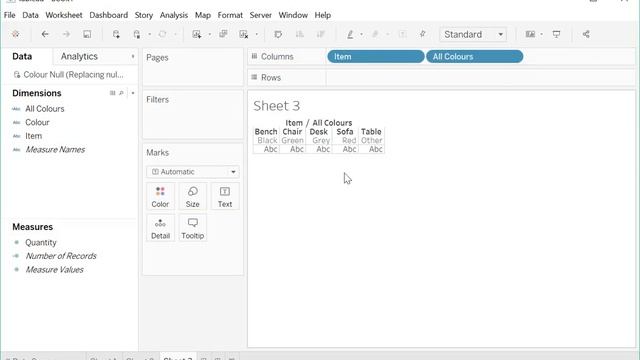
Task: Click the All Colours pill on Columns
Action: point(474,57)
